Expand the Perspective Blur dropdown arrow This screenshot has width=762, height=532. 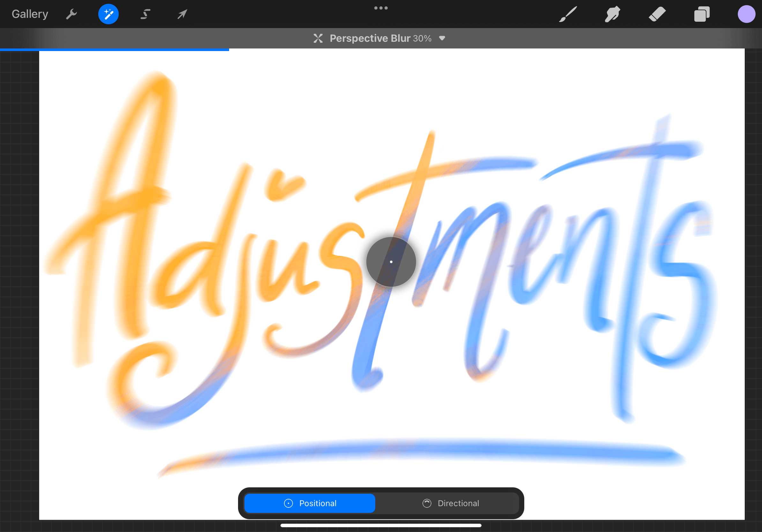pyautogui.click(x=442, y=38)
